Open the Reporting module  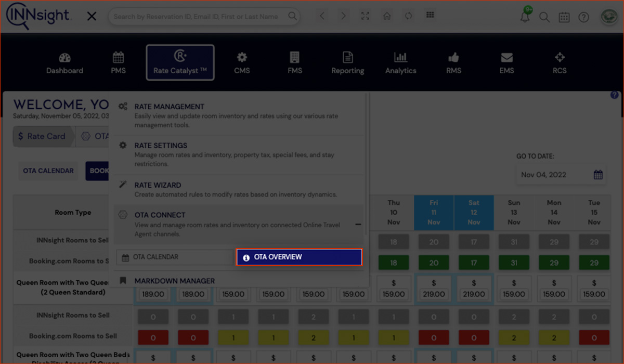(348, 63)
